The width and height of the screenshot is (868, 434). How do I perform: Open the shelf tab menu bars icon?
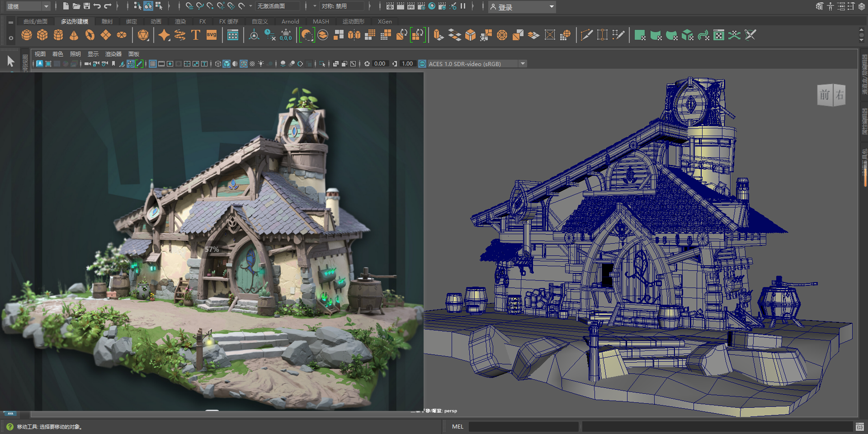pyautogui.click(x=11, y=22)
